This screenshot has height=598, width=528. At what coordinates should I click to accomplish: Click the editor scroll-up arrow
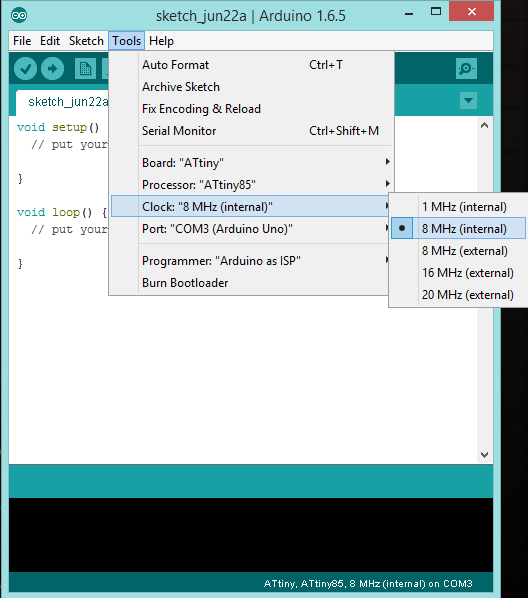click(x=485, y=125)
